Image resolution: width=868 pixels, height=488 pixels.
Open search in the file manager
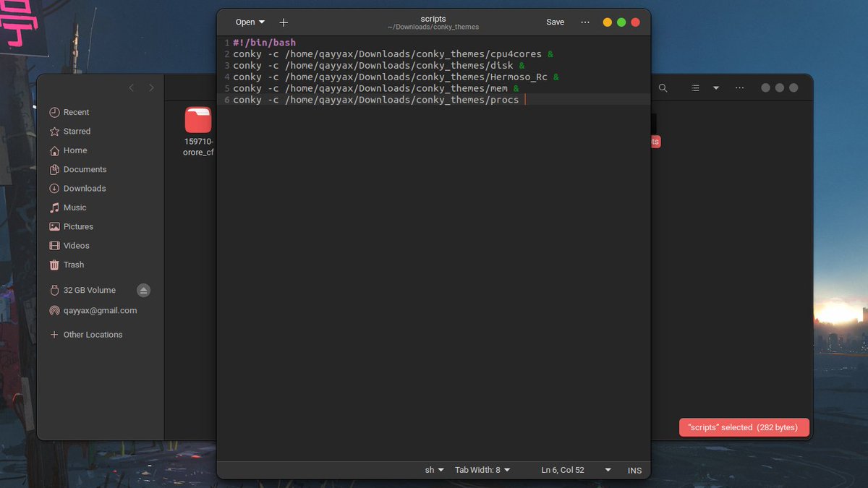pyautogui.click(x=663, y=87)
